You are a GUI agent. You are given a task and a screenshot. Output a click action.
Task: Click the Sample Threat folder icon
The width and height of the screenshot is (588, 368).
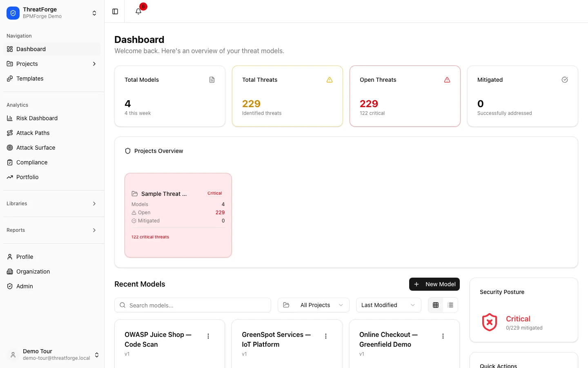pyautogui.click(x=135, y=194)
